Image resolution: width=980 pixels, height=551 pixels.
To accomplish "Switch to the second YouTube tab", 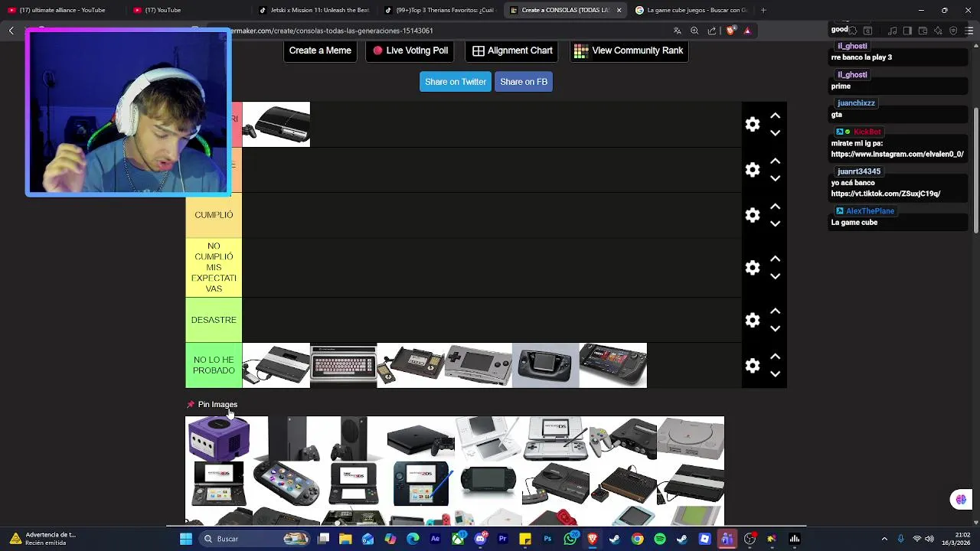I will point(188,10).
